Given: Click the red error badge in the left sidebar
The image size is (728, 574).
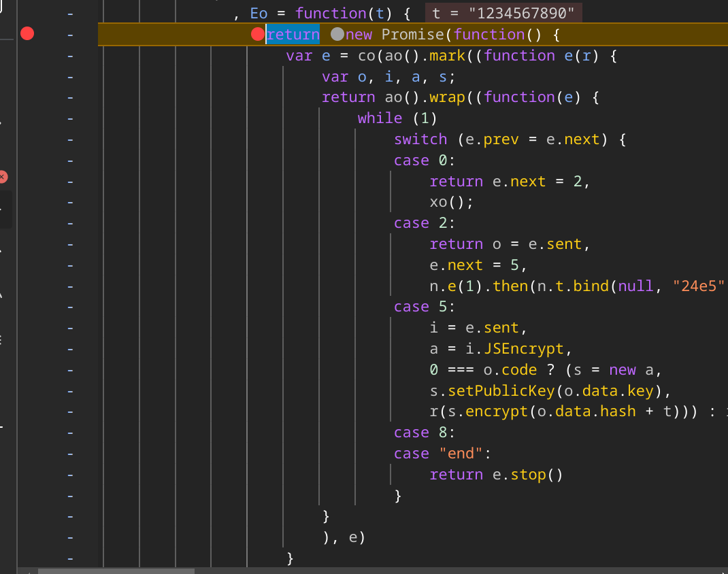Looking at the screenshot, I should pyautogui.click(x=2, y=177).
